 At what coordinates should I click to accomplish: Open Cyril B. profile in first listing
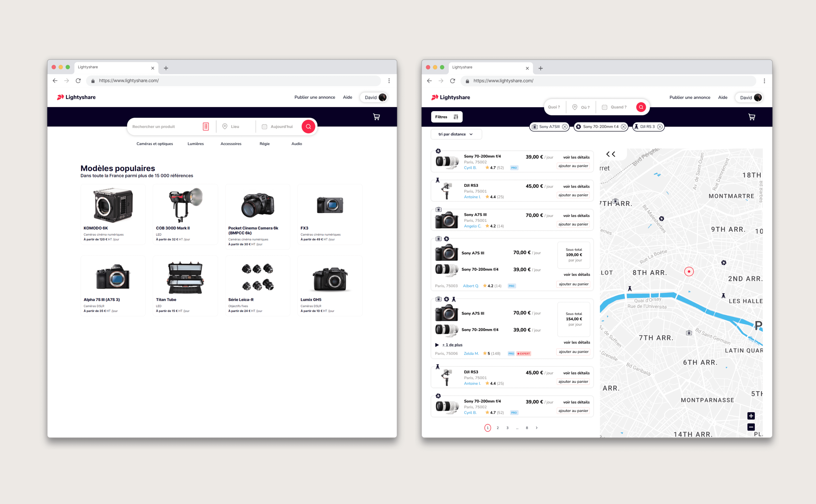[x=470, y=168]
